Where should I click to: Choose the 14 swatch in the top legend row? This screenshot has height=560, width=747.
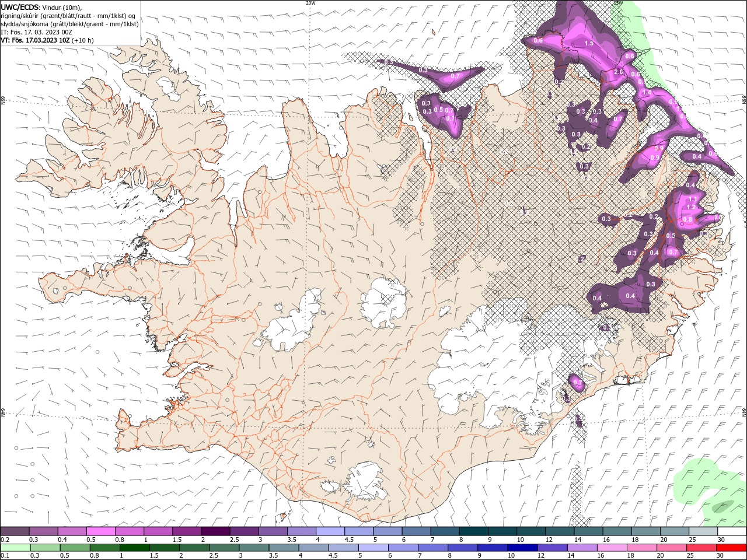[x=588, y=531]
